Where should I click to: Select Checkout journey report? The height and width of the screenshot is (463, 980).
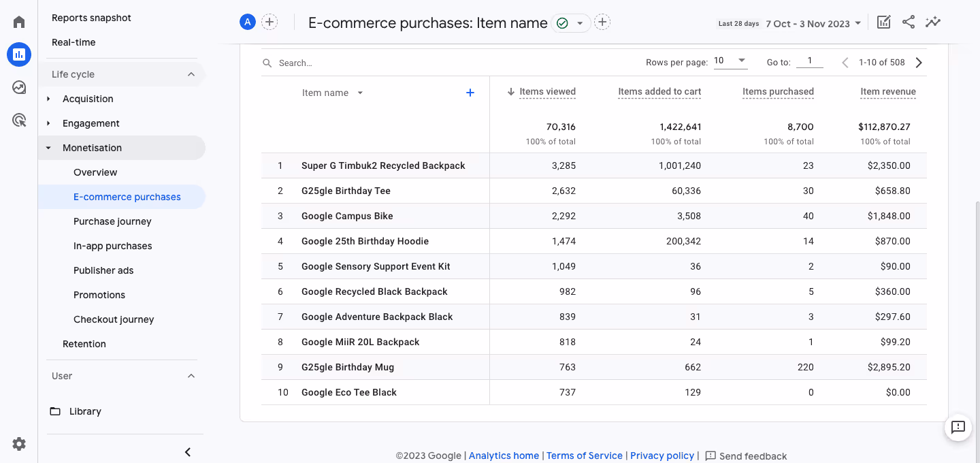[114, 319]
